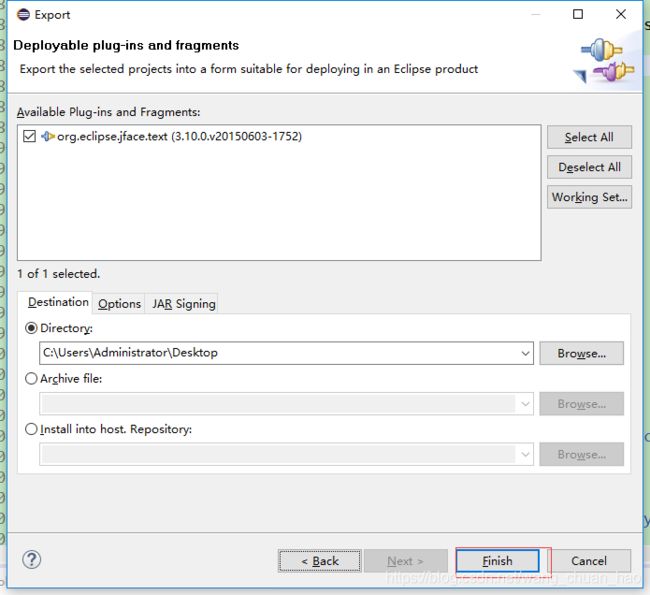This screenshot has width=650, height=595.
Task: Click the Finish button
Action: (x=497, y=561)
